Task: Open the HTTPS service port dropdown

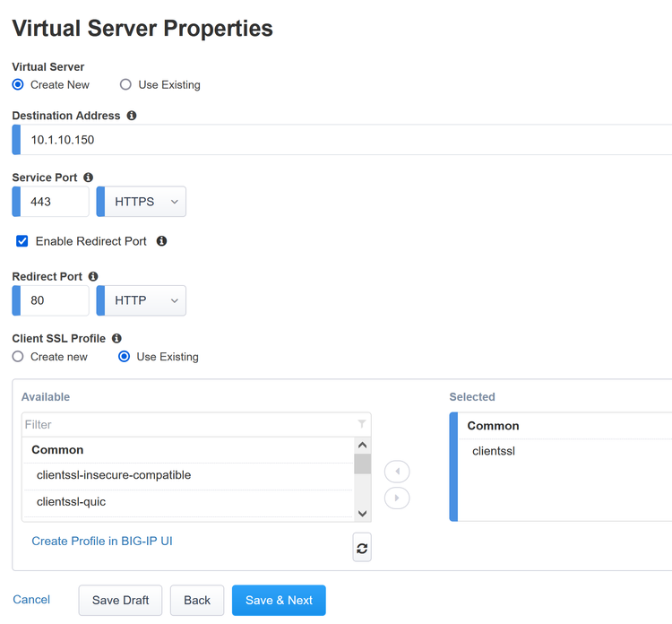Action: pyautogui.click(x=141, y=202)
